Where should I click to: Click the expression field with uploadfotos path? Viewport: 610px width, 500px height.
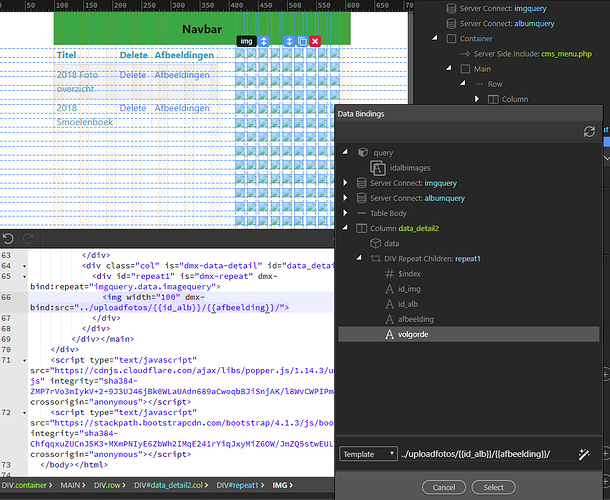tap(487, 454)
